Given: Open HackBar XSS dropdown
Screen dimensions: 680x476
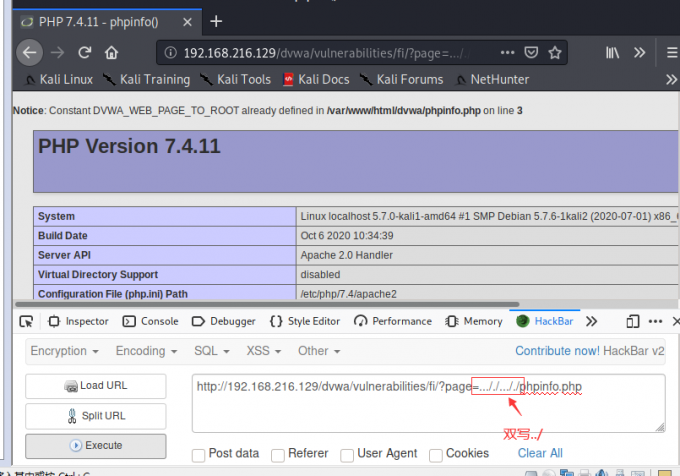Looking at the screenshot, I should pyautogui.click(x=264, y=351).
